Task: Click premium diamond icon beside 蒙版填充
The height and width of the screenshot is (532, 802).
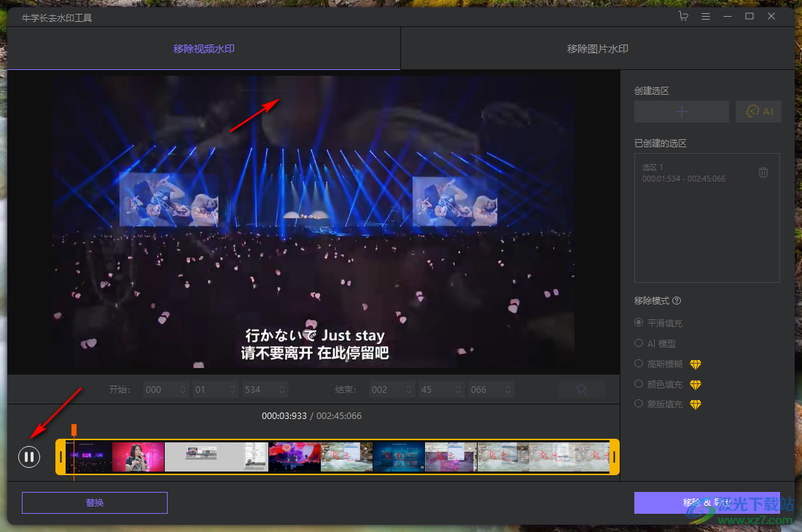Action: tap(695, 404)
